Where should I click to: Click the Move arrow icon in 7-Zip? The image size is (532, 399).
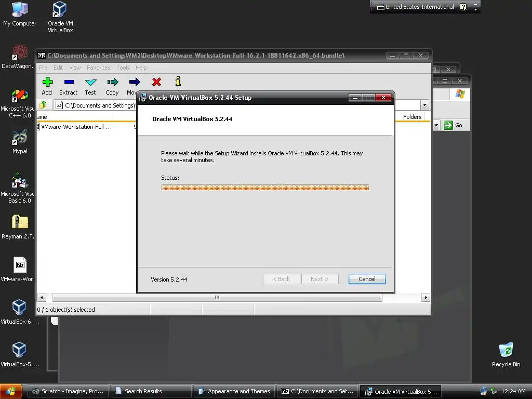[135, 82]
